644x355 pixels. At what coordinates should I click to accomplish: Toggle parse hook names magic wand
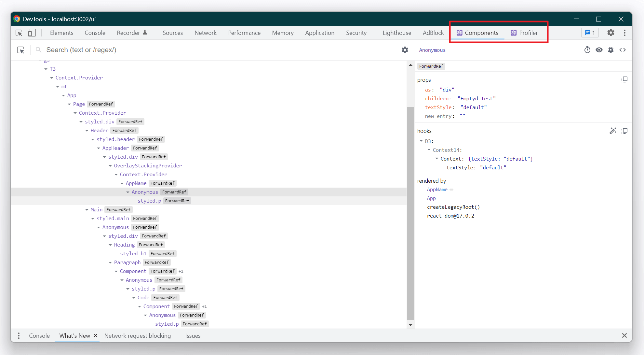tap(613, 131)
